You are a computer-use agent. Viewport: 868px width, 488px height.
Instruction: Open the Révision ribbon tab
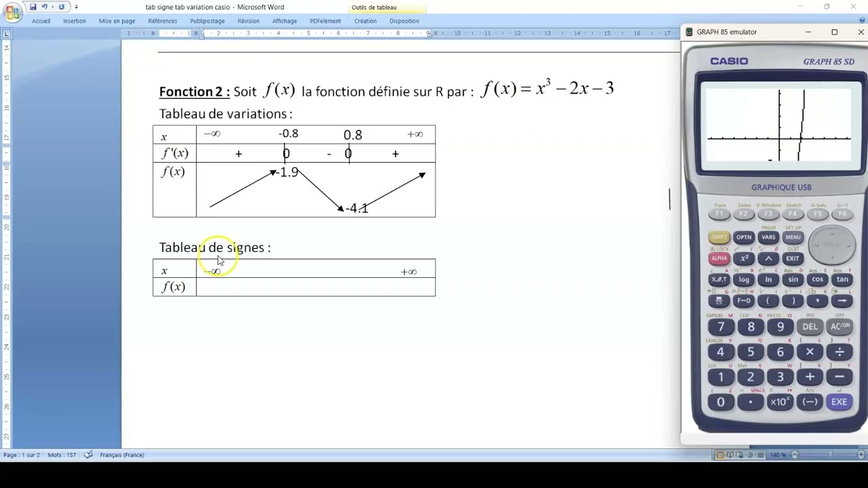tap(248, 21)
